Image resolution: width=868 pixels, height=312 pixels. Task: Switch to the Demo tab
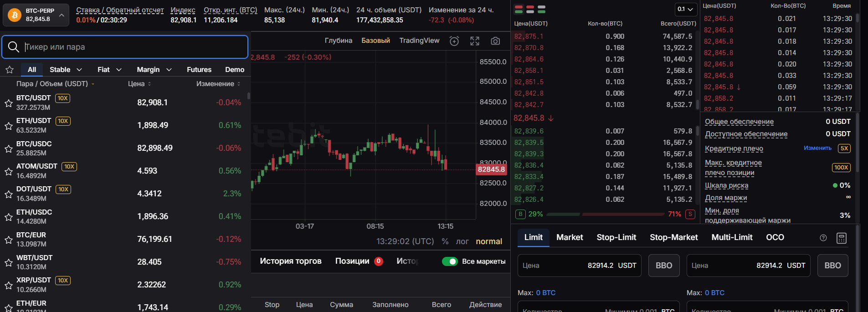point(235,70)
